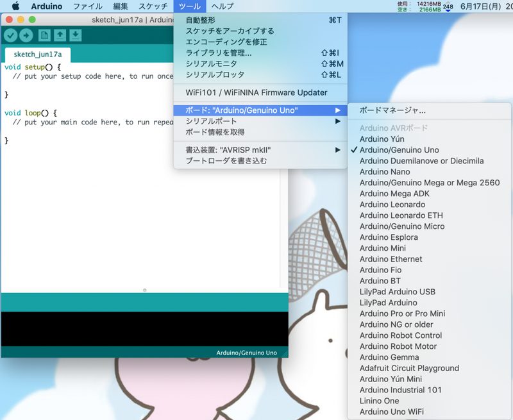Open シリアルプロッタ
The image size is (513, 420).
tap(260, 74)
